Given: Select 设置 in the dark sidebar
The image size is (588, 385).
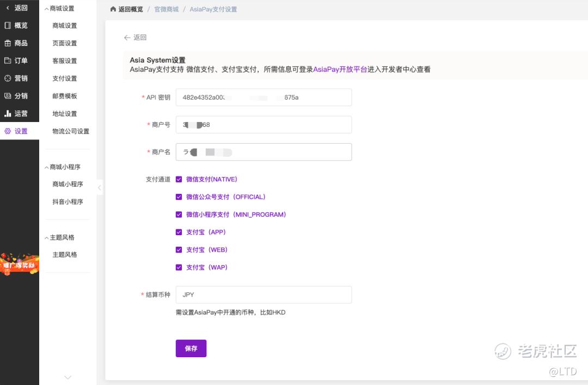Looking at the screenshot, I should pos(20,131).
